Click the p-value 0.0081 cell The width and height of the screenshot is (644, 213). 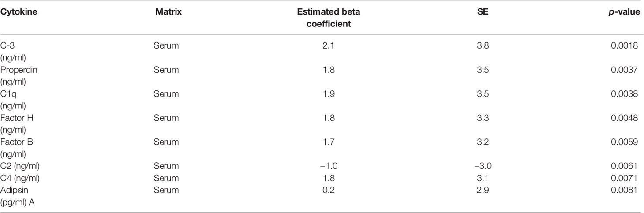tap(628, 191)
